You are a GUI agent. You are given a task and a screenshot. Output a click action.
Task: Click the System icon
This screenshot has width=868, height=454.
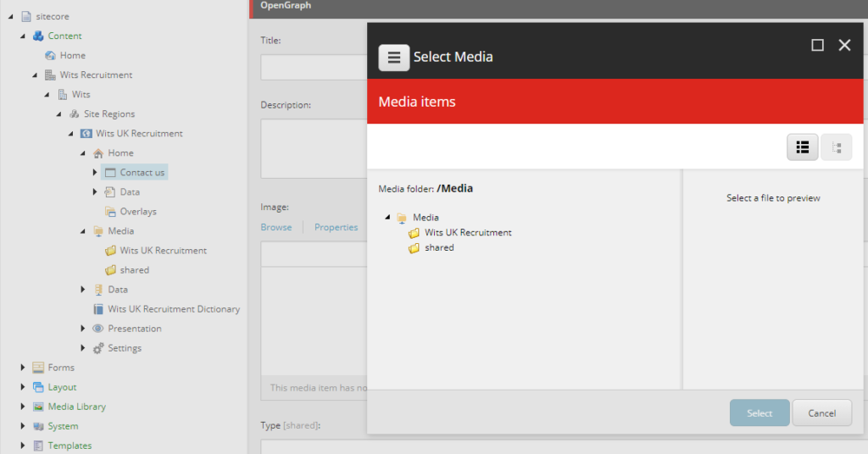pyautogui.click(x=38, y=426)
